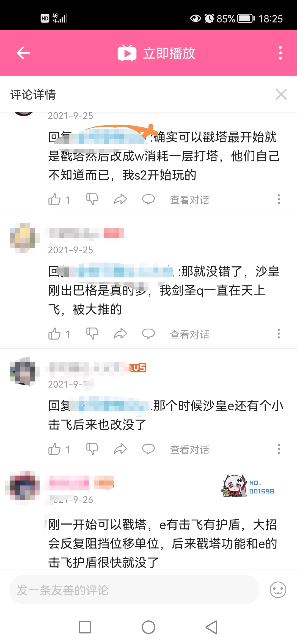Tap the Android recent apps square button
Screen dimensions: 297x644
[85, 627]
